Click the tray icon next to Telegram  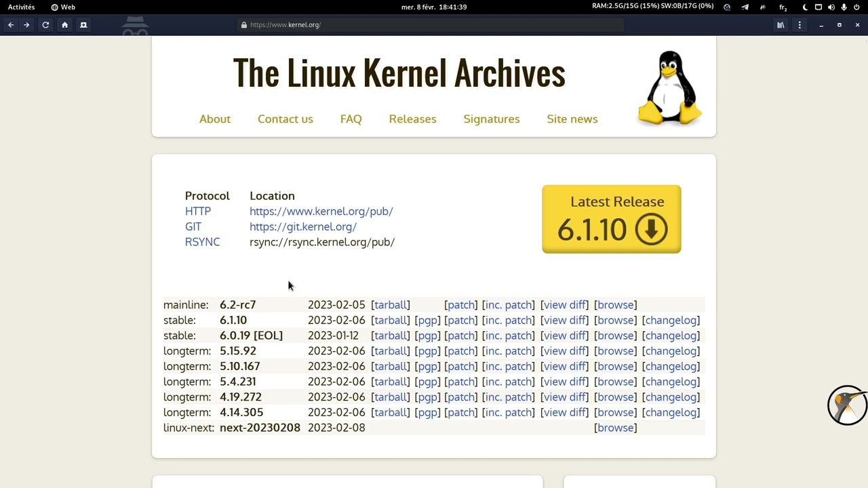(763, 7)
